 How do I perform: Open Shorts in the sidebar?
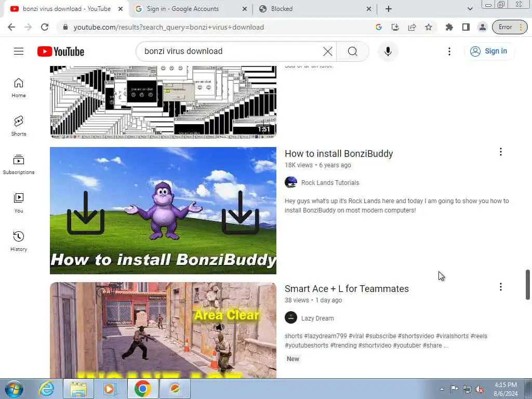[x=19, y=126]
